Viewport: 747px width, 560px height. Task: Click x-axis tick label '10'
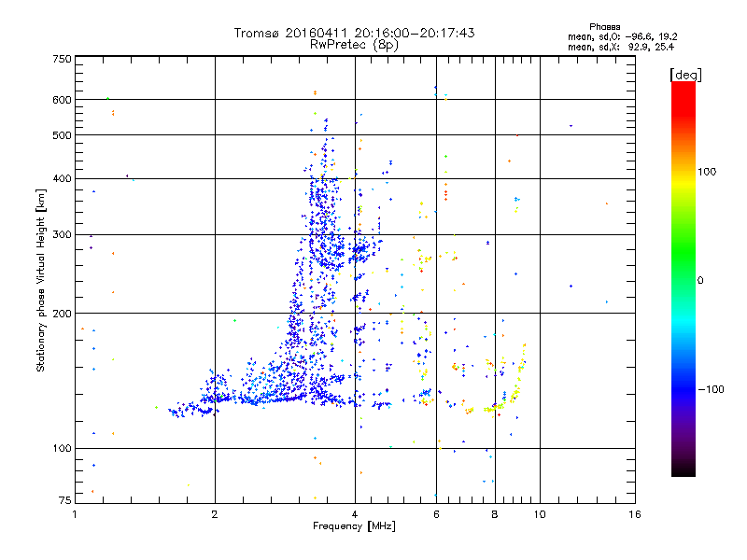(540, 514)
